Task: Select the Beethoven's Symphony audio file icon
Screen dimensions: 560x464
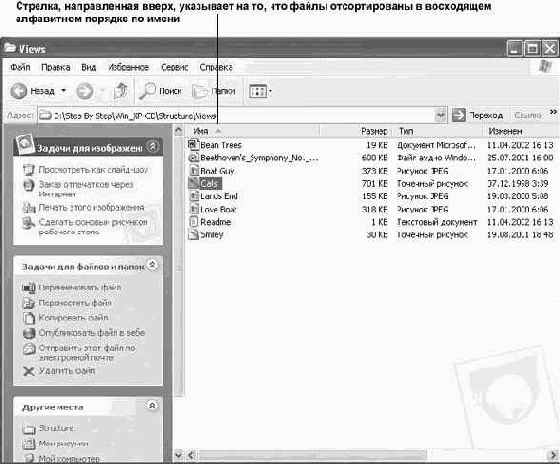Action: [193, 158]
